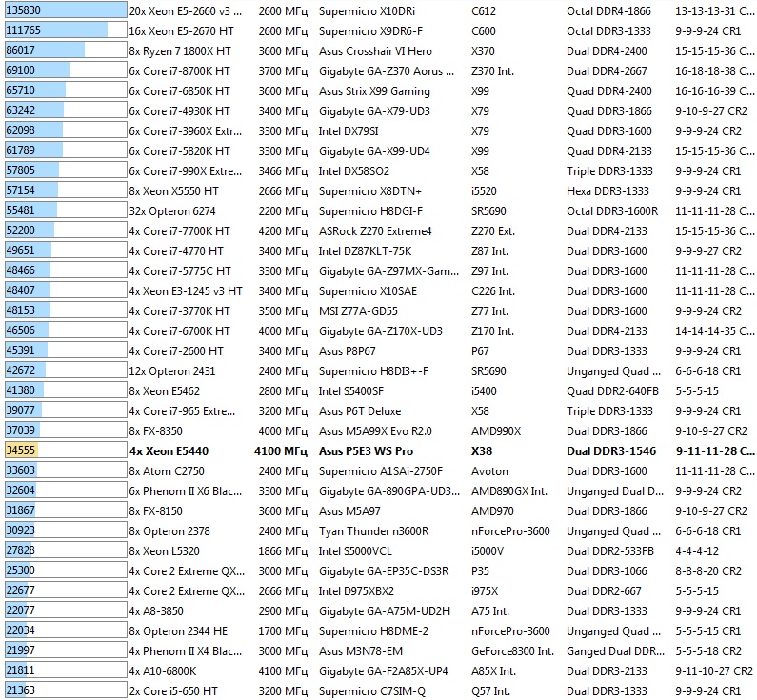Click the Asus P5E3 WS Pro cell
Image resolution: width=757 pixels, height=700 pixels.
tap(366, 450)
